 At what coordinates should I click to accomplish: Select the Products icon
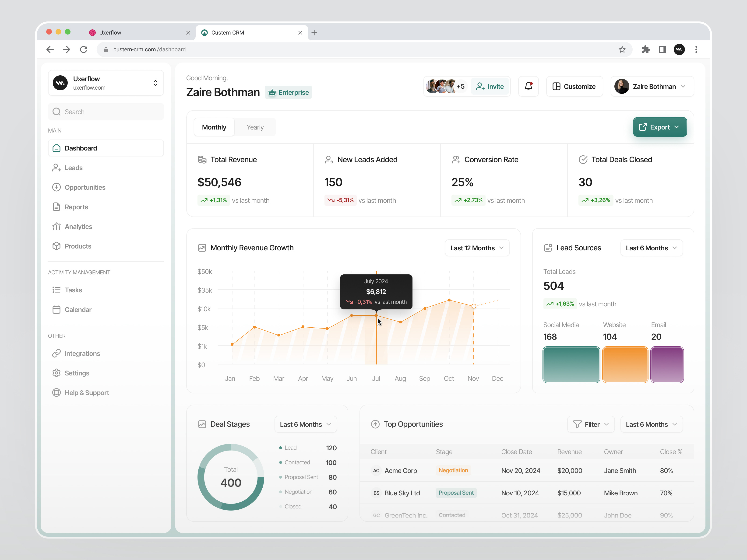coord(57,246)
